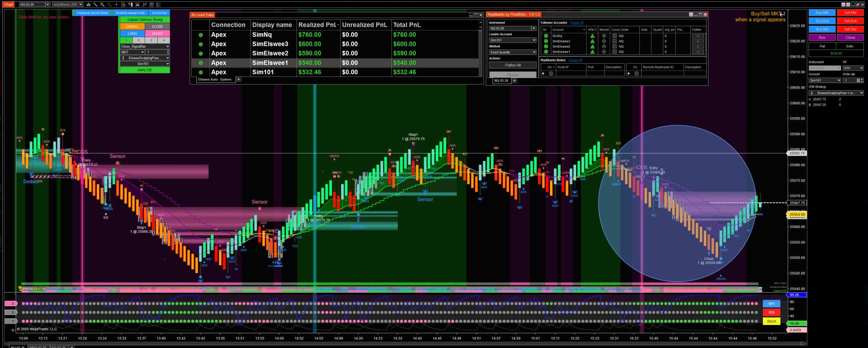Toggle the green On indicator for SimElswee3

(x=546, y=41)
